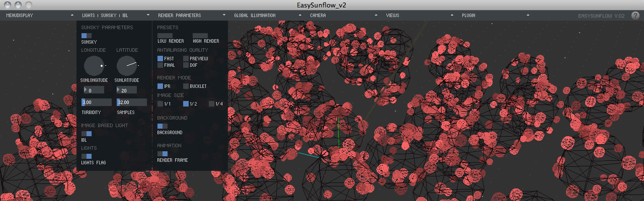
Task: Toggle the Lights Flag switch
Action: pos(87,156)
